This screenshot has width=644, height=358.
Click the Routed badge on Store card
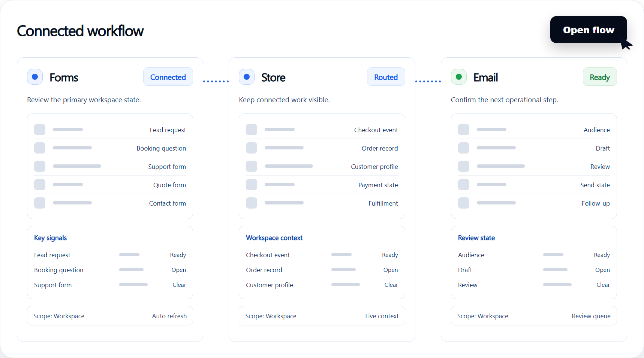[386, 77]
